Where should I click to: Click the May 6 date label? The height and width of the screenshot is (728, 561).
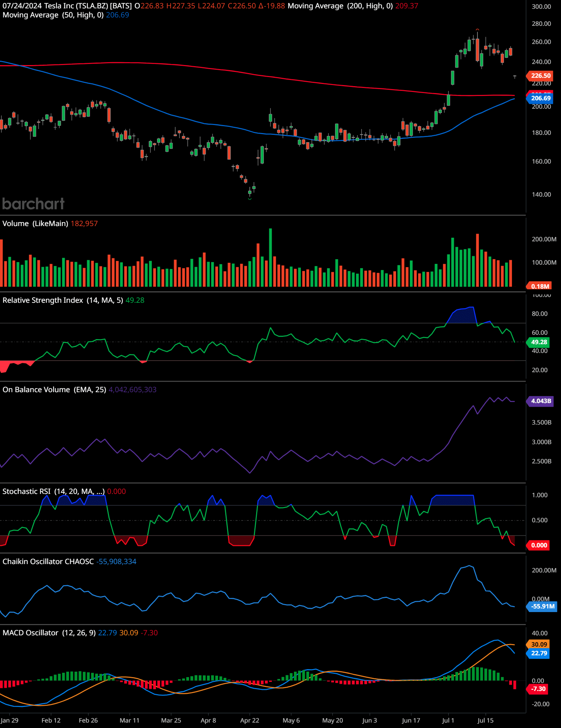[x=291, y=720]
